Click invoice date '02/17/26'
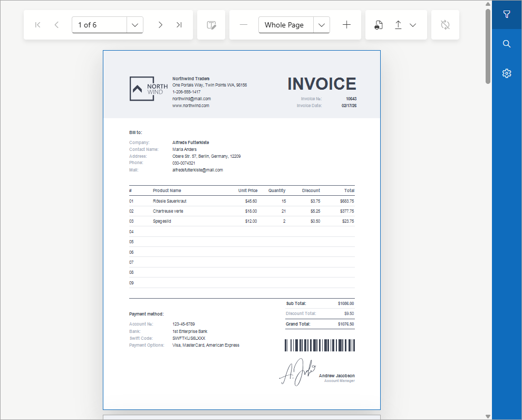The height and width of the screenshot is (420, 522). pos(349,106)
